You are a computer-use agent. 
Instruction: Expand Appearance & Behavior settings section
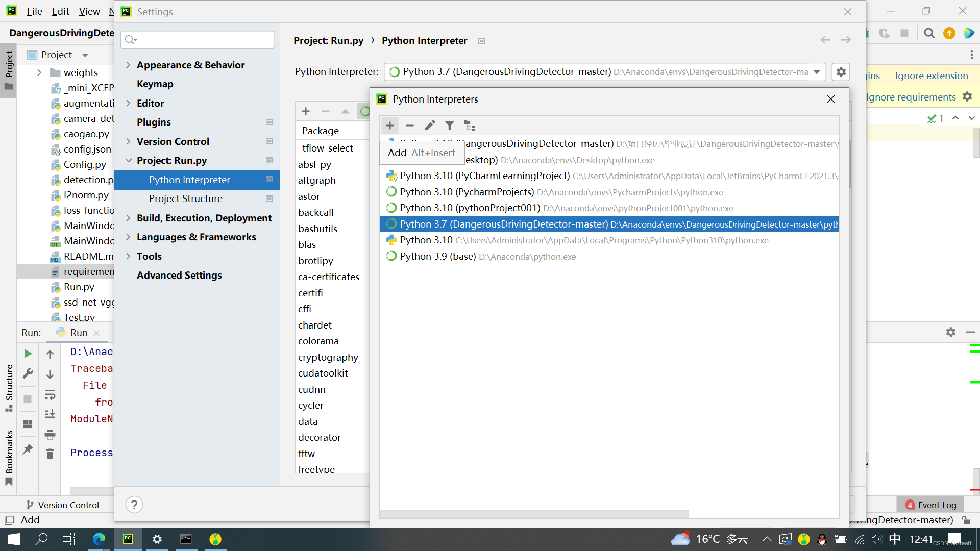click(128, 65)
